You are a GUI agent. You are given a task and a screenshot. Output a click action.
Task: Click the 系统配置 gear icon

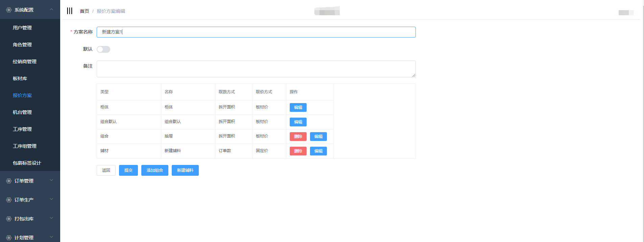(9, 10)
